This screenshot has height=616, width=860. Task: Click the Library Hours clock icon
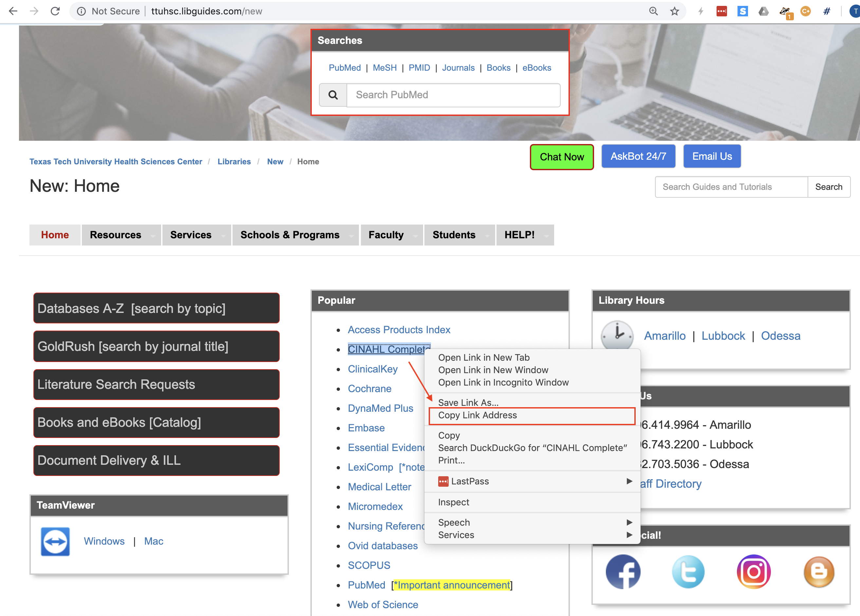click(617, 335)
